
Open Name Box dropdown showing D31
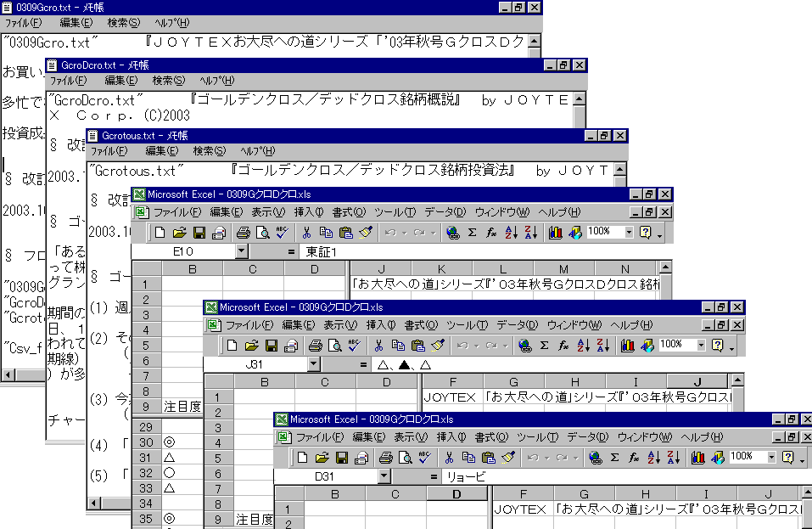(x=384, y=476)
